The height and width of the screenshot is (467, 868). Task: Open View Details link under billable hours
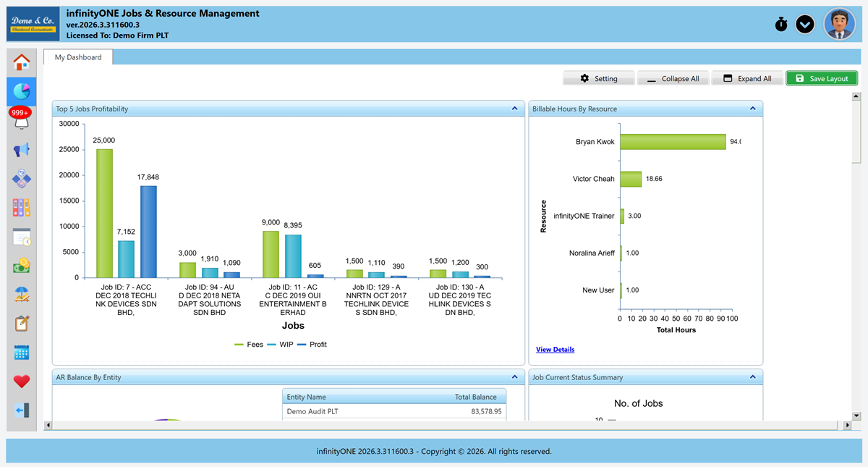coord(555,350)
